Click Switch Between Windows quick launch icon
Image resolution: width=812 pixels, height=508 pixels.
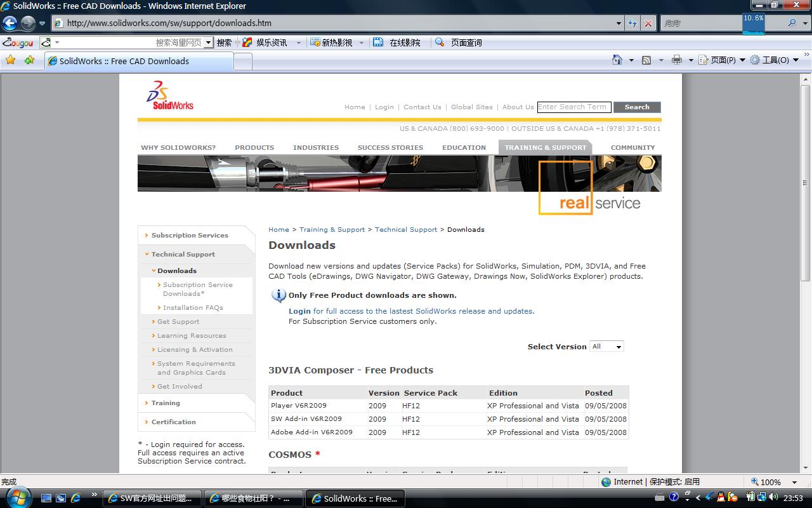click(x=61, y=498)
